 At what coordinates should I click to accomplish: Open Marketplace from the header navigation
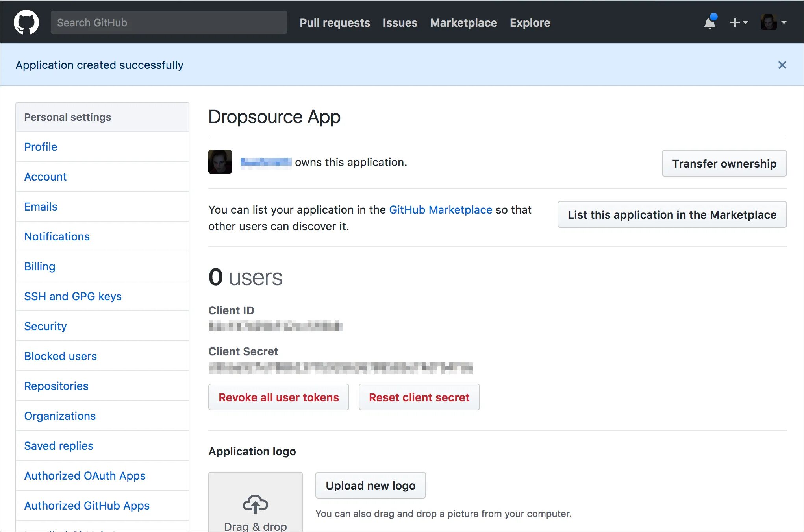(463, 23)
